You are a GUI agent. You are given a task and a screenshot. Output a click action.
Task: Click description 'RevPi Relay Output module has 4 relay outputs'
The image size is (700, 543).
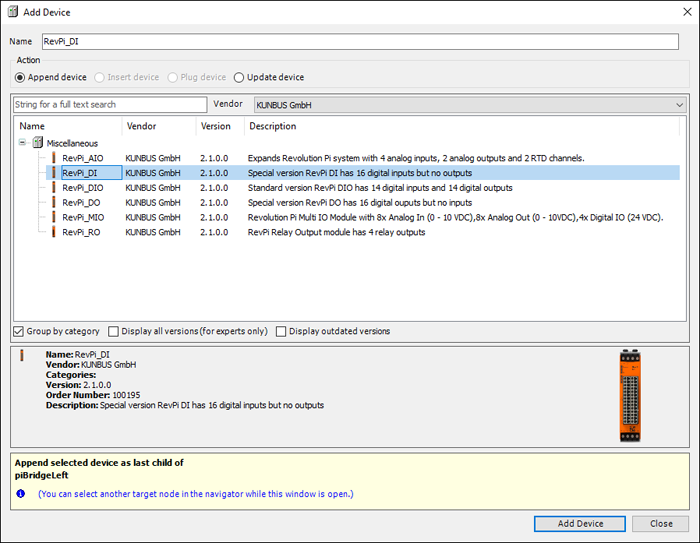[336, 232]
